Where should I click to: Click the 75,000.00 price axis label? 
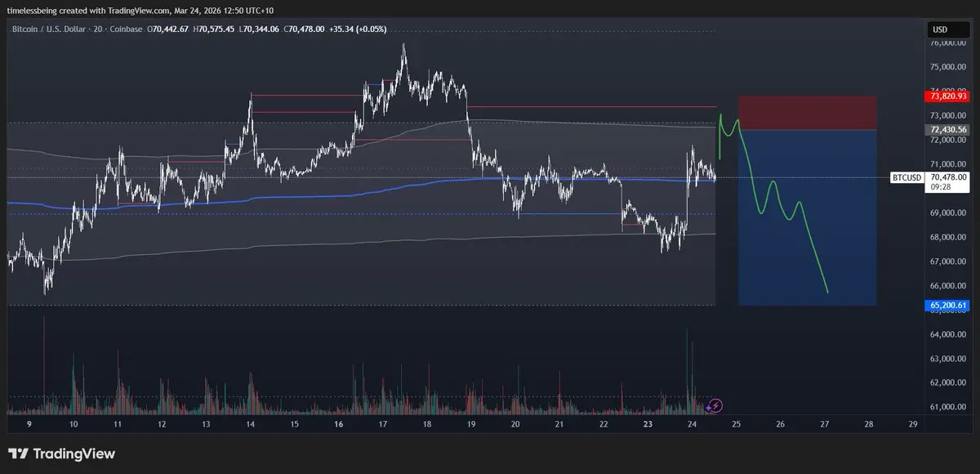(948, 67)
